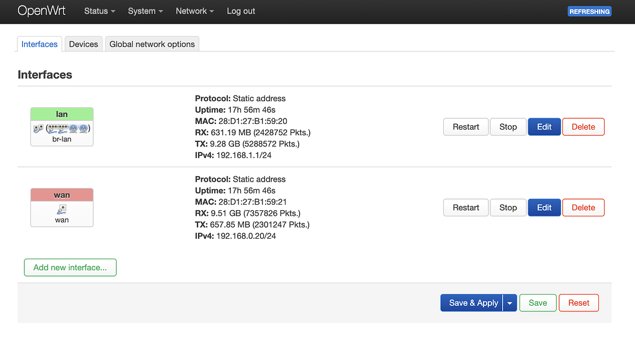
Task: Click the ethernet switch icon in br-lan
Action: pyautogui.click(x=53, y=128)
